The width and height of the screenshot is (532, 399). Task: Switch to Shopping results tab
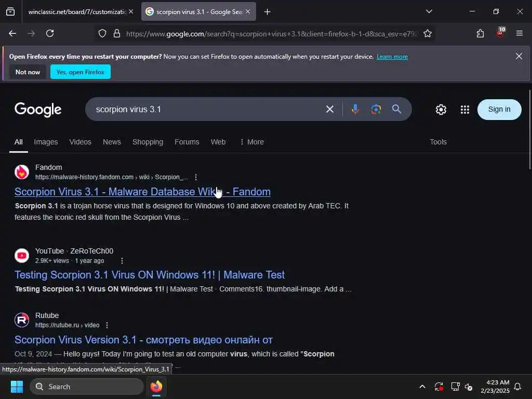coord(148,142)
